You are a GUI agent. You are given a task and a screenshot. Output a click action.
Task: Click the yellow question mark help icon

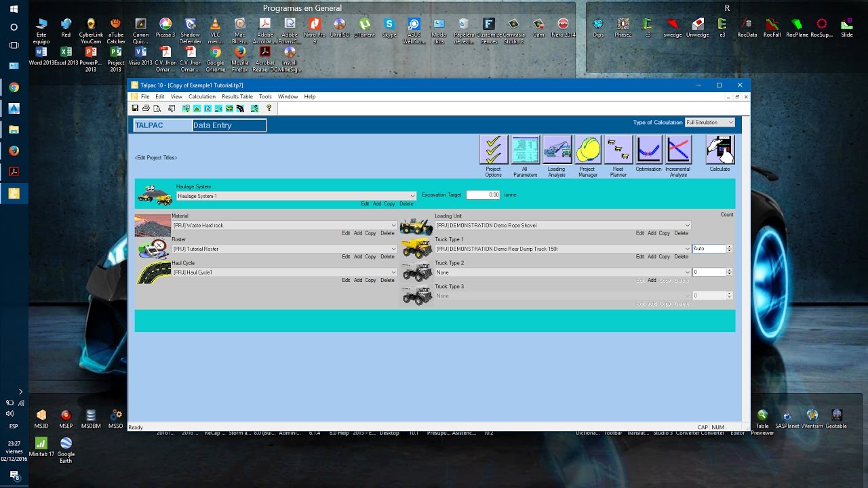click(269, 108)
